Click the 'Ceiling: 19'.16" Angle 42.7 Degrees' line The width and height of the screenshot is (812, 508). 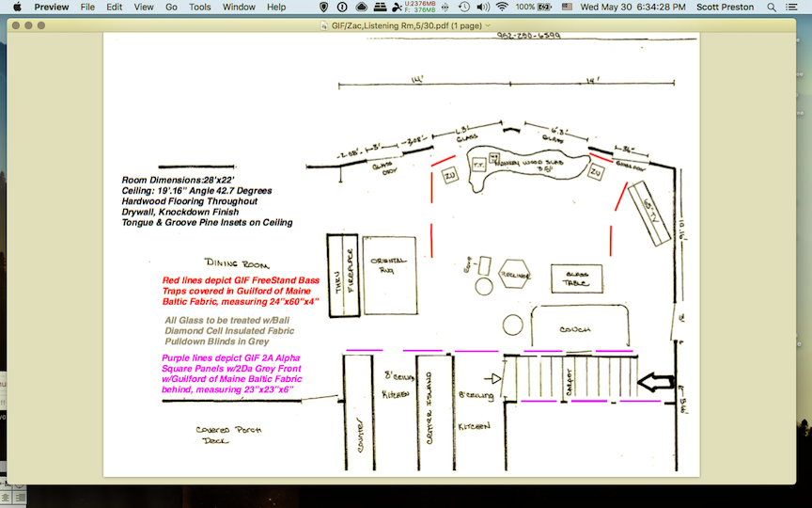point(196,191)
